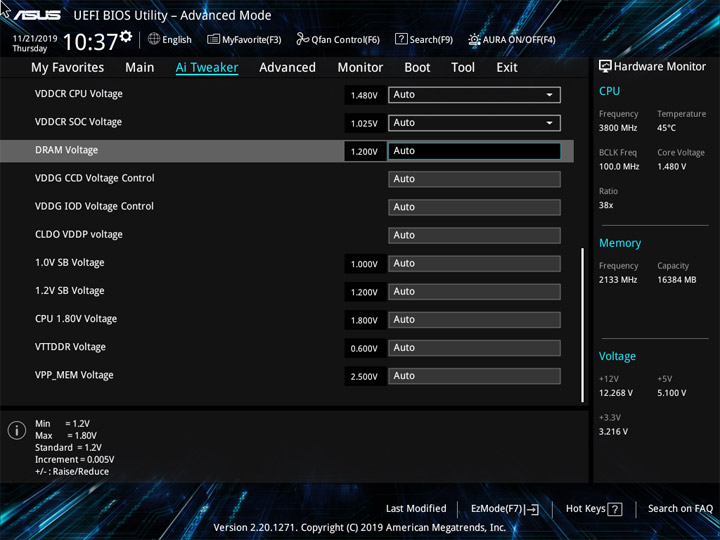Open the Advanced tab
The image size is (720, 540).
coord(287,68)
